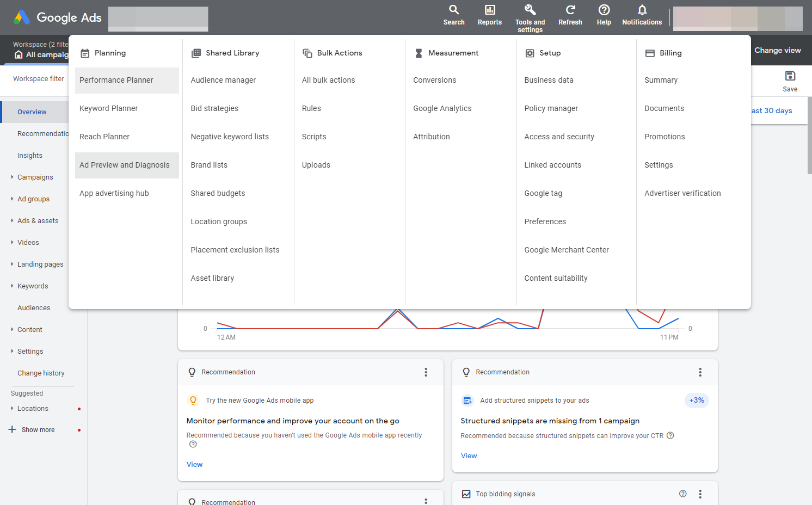
Task: Open the Notifications bell icon
Action: coord(642,10)
